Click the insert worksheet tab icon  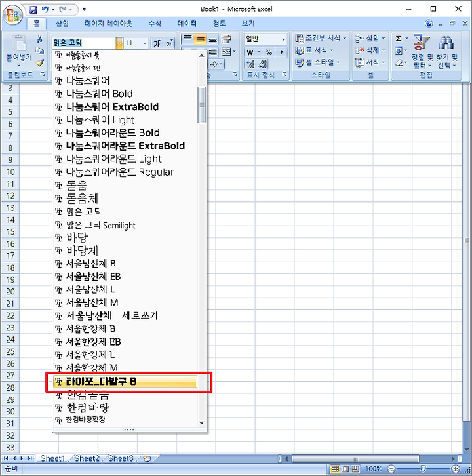[147, 458]
